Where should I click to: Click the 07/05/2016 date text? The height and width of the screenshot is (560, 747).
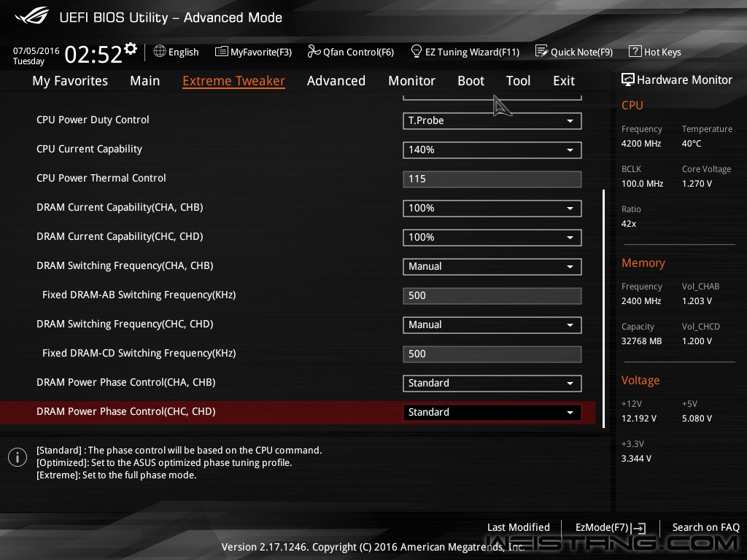36,51
